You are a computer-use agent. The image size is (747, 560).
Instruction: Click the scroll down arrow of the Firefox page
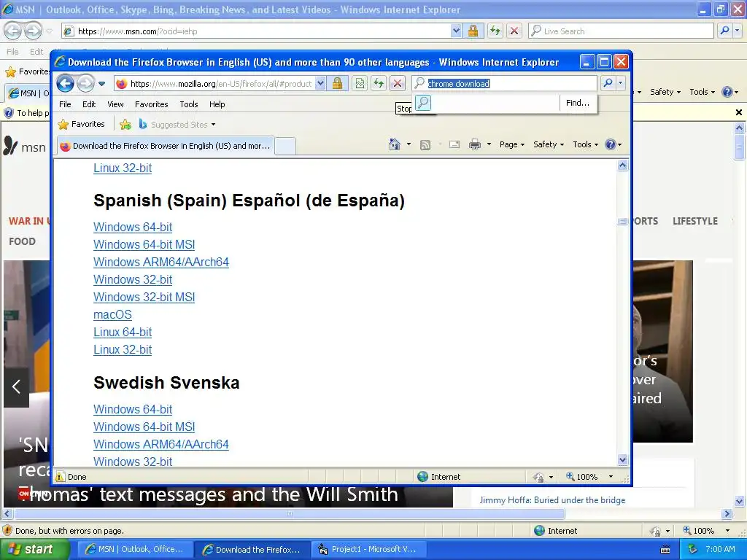coord(623,459)
